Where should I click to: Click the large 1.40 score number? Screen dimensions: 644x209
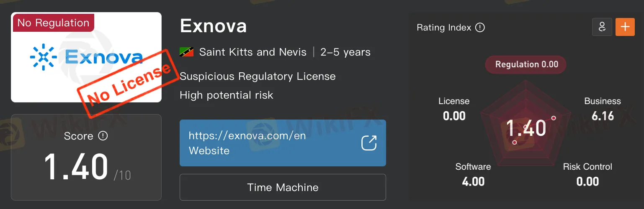(x=76, y=166)
